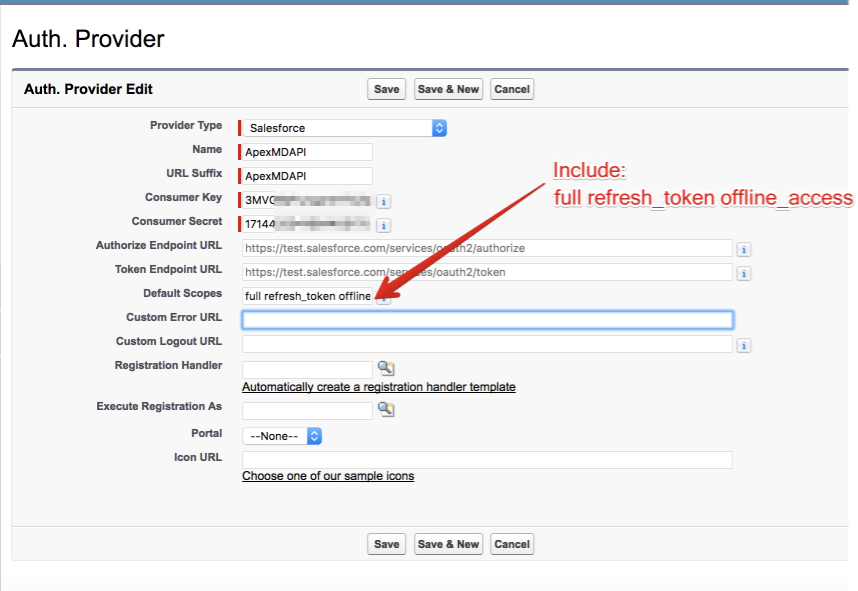Image resolution: width=858 pixels, height=591 pixels.
Task: Open the Portal dropdown set to --None--
Action: 282,436
